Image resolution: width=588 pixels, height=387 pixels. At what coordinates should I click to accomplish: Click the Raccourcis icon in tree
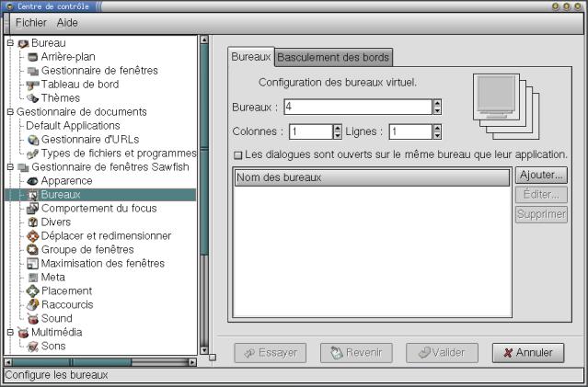pyautogui.click(x=32, y=305)
